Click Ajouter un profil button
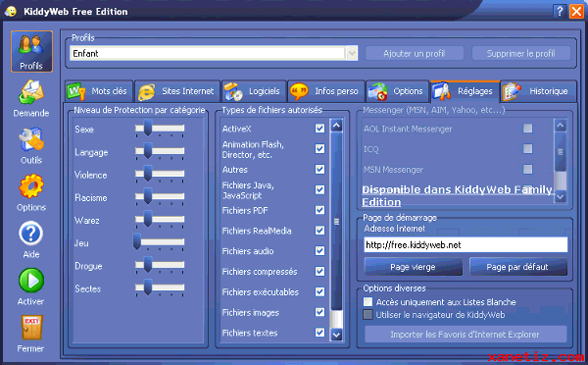Viewport: 588px width, 365px height. coord(415,54)
